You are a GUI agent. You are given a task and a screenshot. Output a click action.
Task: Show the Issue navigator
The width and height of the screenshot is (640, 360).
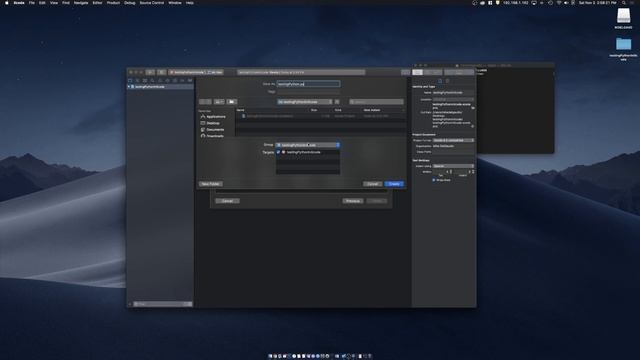pyautogui.click(x=160, y=80)
